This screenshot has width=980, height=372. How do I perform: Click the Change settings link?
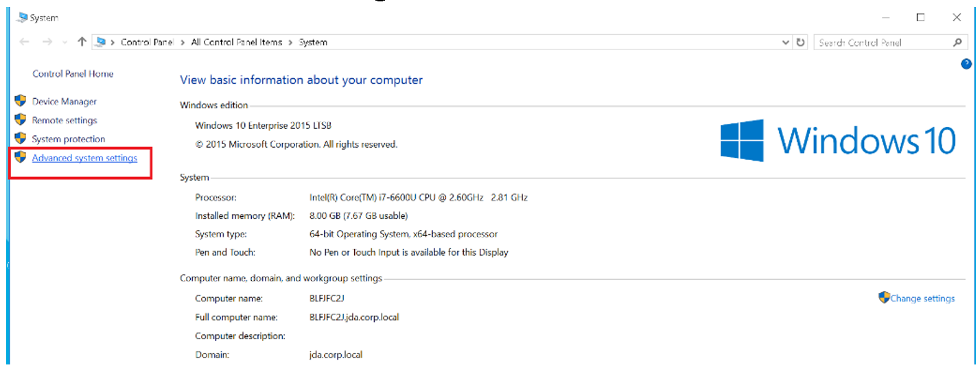pos(922,299)
